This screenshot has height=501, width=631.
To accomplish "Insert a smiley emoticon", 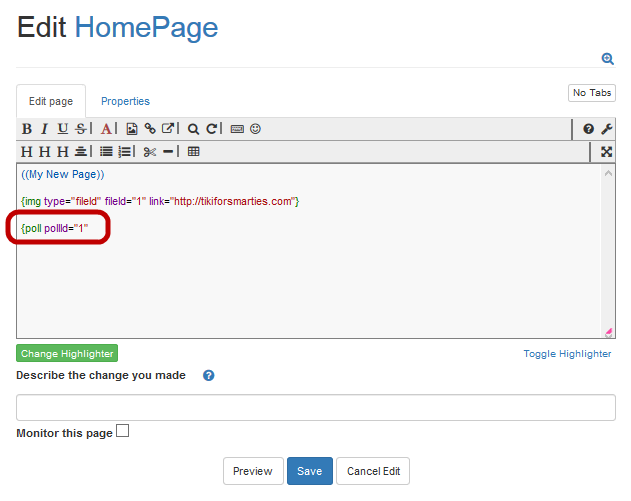I will click(256, 129).
